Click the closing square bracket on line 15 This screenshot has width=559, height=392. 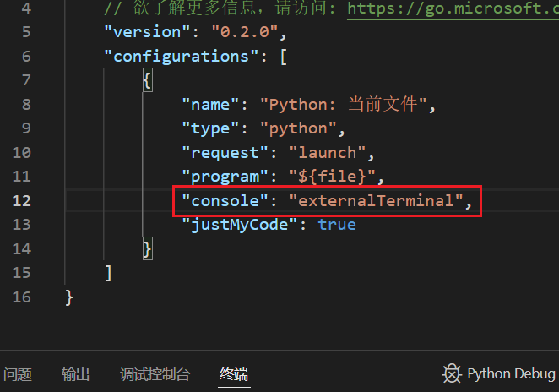(107, 273)
